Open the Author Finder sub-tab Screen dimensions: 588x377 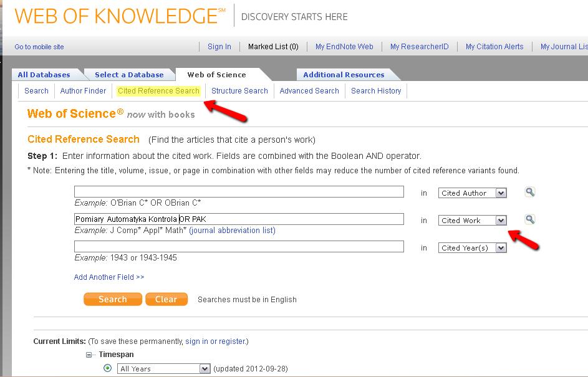click(84, 91)
